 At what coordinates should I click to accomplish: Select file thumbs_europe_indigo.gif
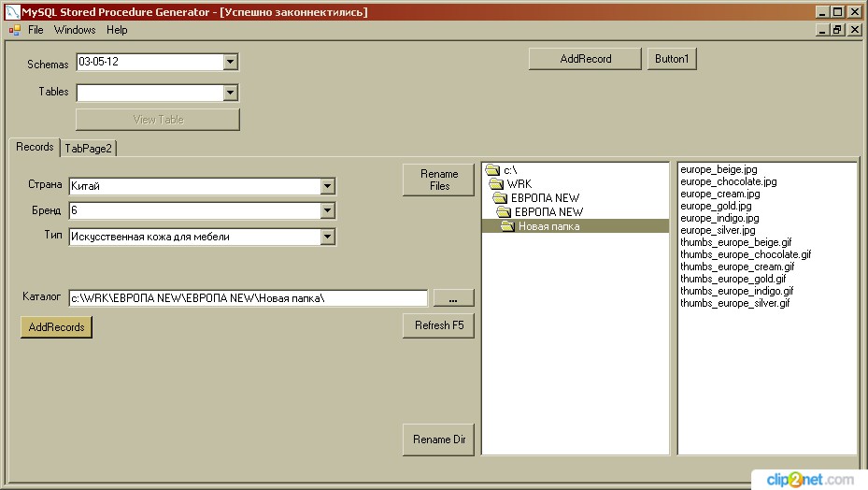[x=737, y=291]
